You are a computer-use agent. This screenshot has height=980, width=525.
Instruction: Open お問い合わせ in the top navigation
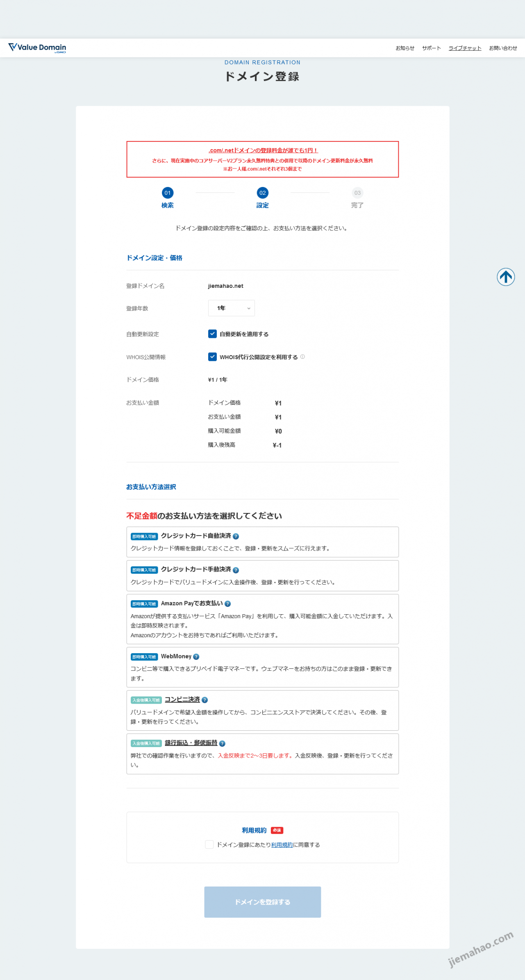coord(503,48)
